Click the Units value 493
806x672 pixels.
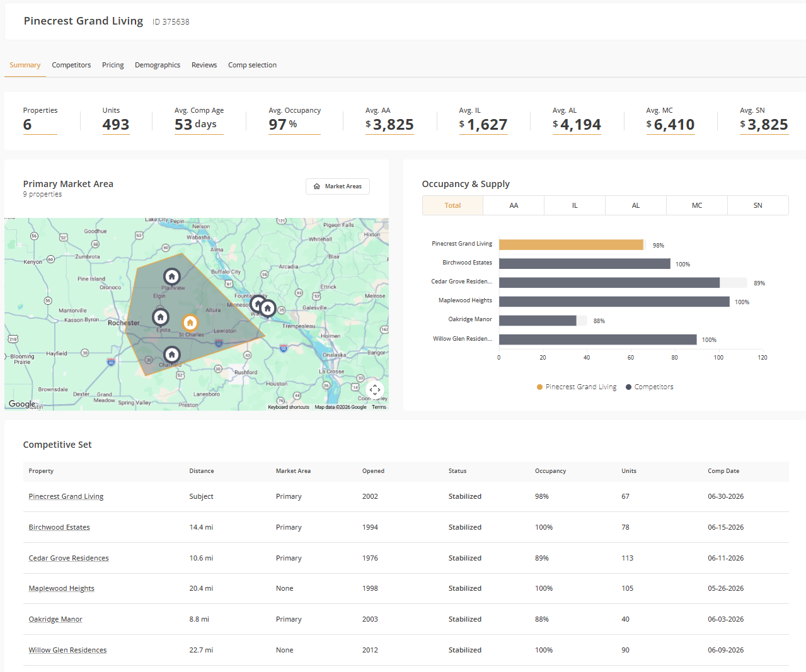click(116, 125)
